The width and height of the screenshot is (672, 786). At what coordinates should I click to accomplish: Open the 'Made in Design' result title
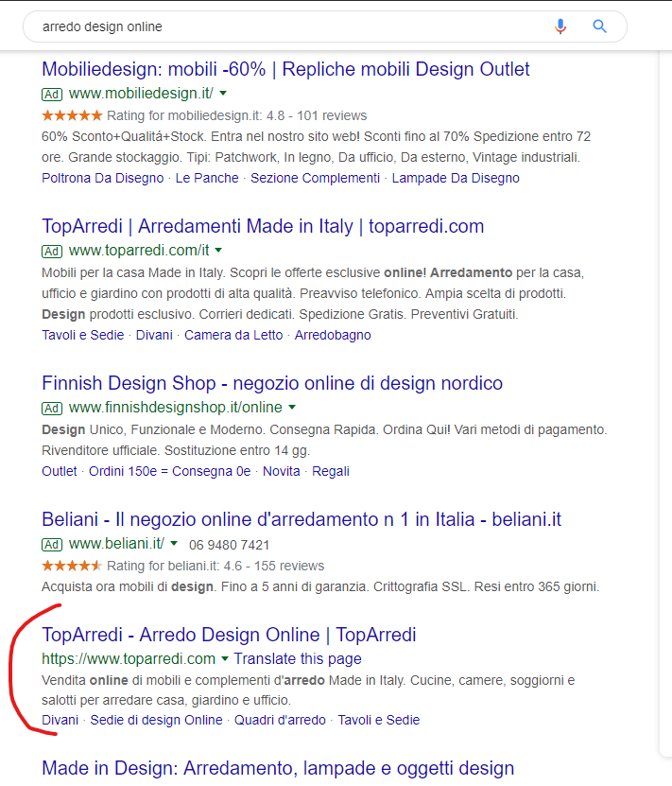pos(278,768)
